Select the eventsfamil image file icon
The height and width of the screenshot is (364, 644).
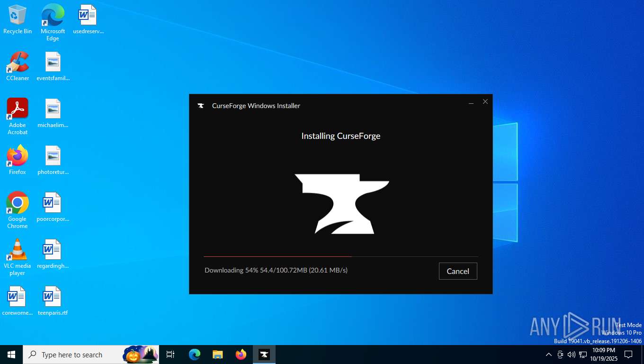point(53,66)
